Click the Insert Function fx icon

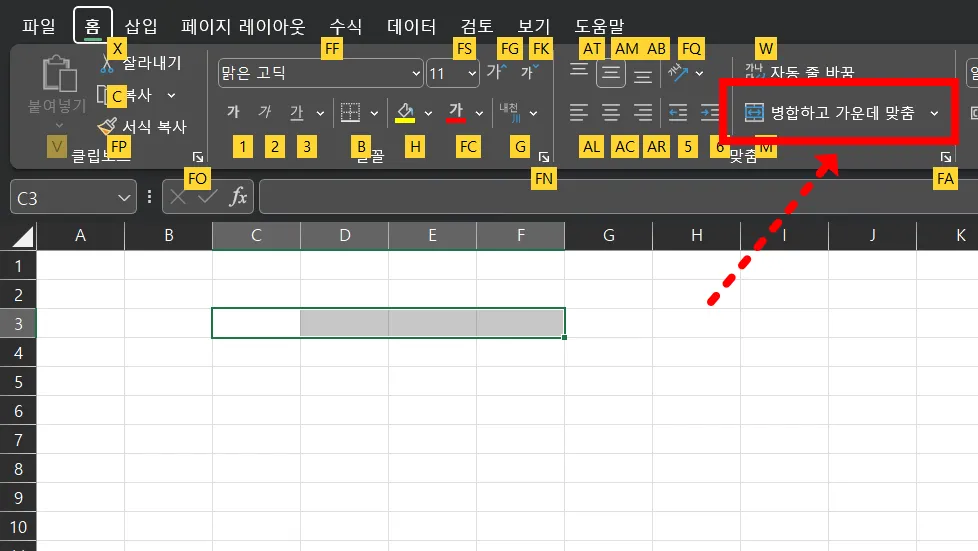(238, 197)
